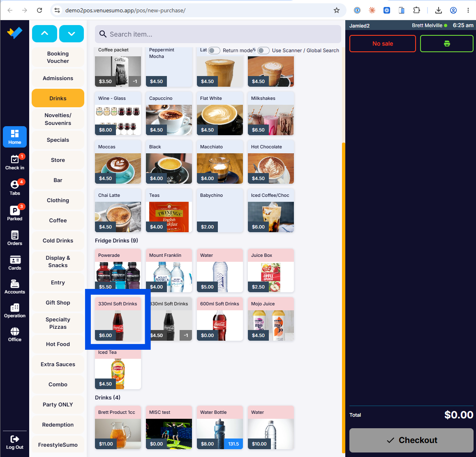Add Water Bottle to the sale
The height and width of the screenshot is (457, 476).
(220, 427)
